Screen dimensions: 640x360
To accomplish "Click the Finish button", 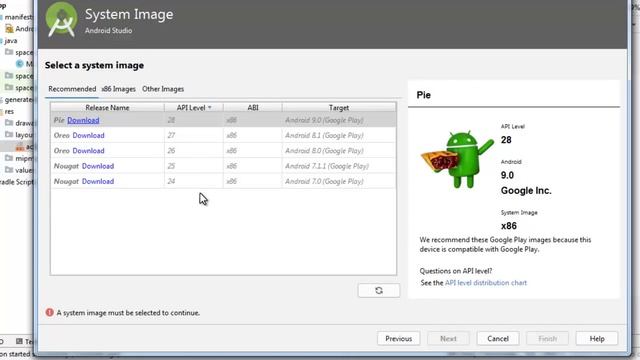I will pos(547,338).
